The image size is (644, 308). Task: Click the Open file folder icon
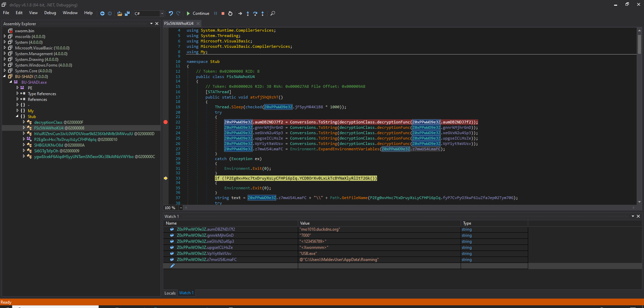pyautogui.click(x=120, y=13)
